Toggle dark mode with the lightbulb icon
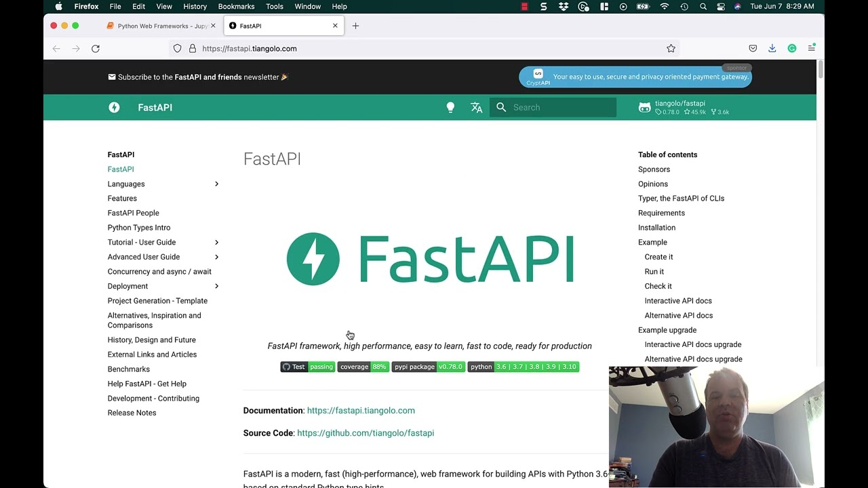The image size is (868, 488). click(x=450, y=107)
